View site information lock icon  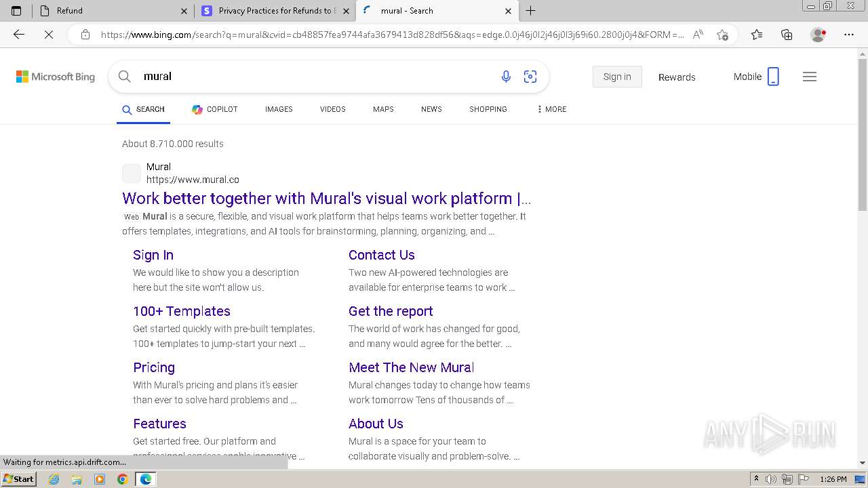[85, 35]
